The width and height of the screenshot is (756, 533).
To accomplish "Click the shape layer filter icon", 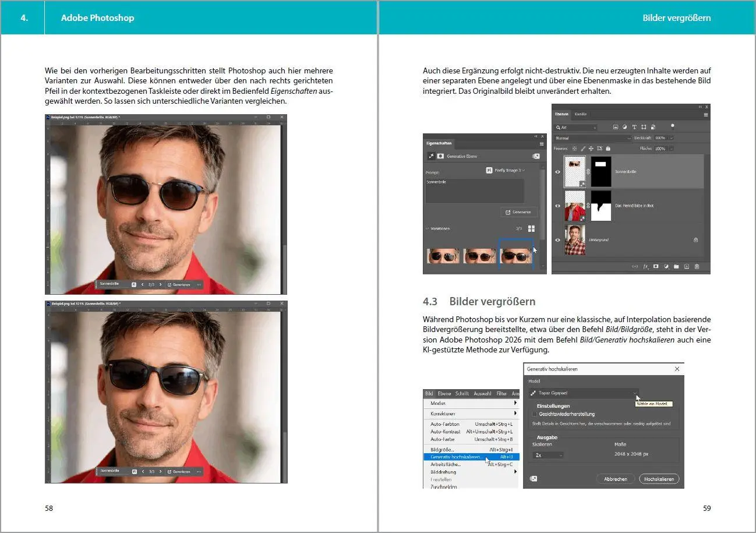I will pos(644,127).
